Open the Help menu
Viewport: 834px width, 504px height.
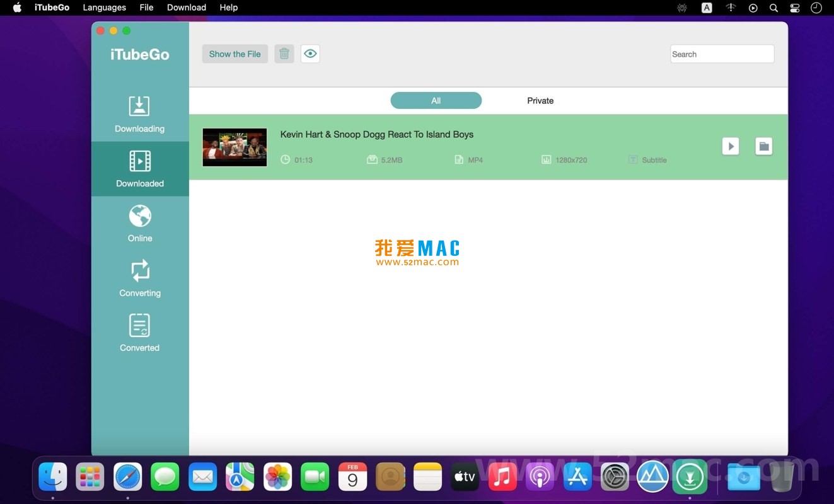tap(228, 8)
